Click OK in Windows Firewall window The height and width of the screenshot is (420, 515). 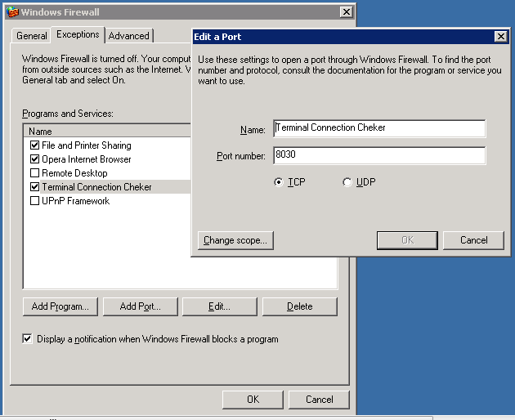click(x=253, y=400)
